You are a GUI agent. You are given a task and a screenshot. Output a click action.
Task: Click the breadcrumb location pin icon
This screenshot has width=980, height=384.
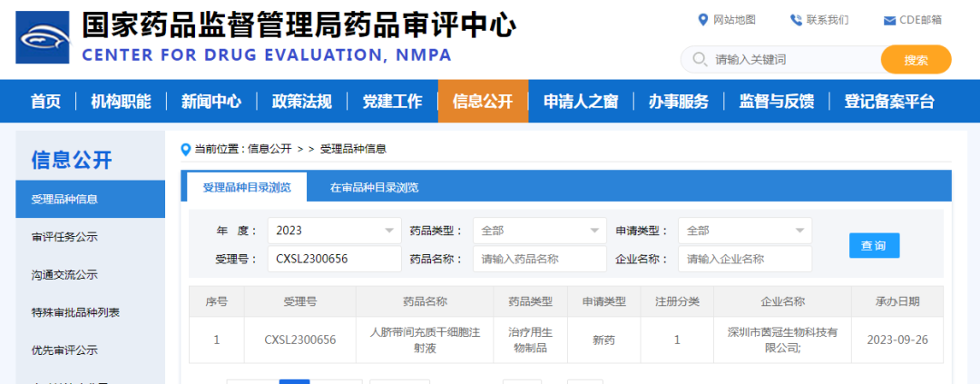(185, 150)
